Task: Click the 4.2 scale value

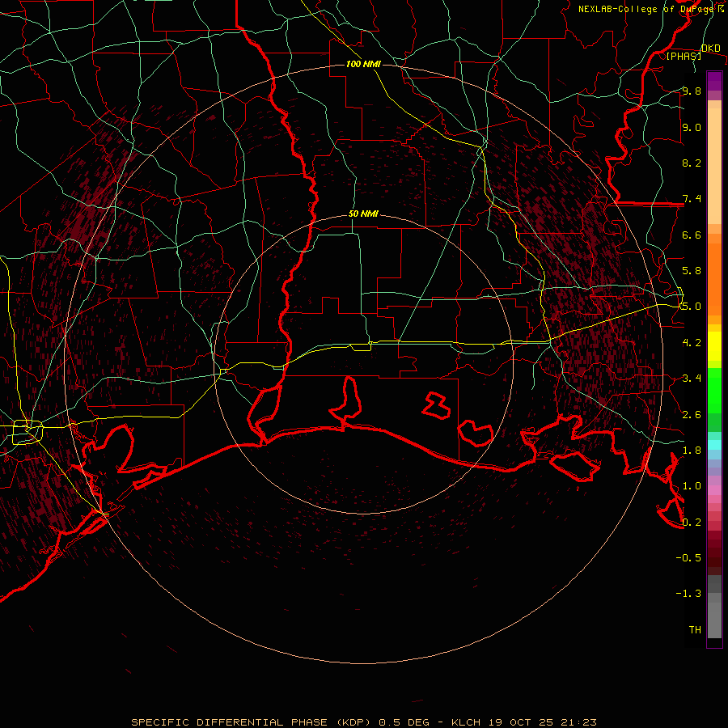Action: coord(692,343)
